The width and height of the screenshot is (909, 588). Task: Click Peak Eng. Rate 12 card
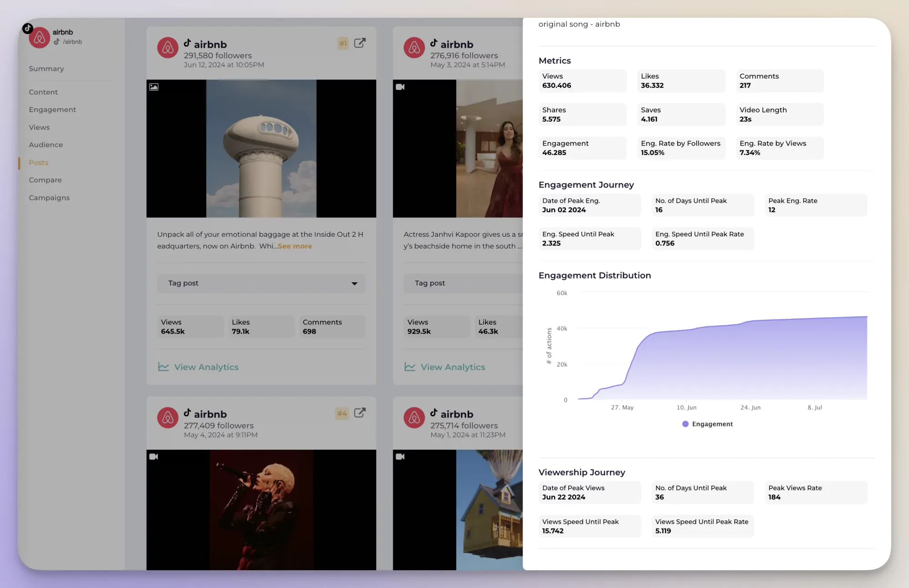(x=816, y=205)
